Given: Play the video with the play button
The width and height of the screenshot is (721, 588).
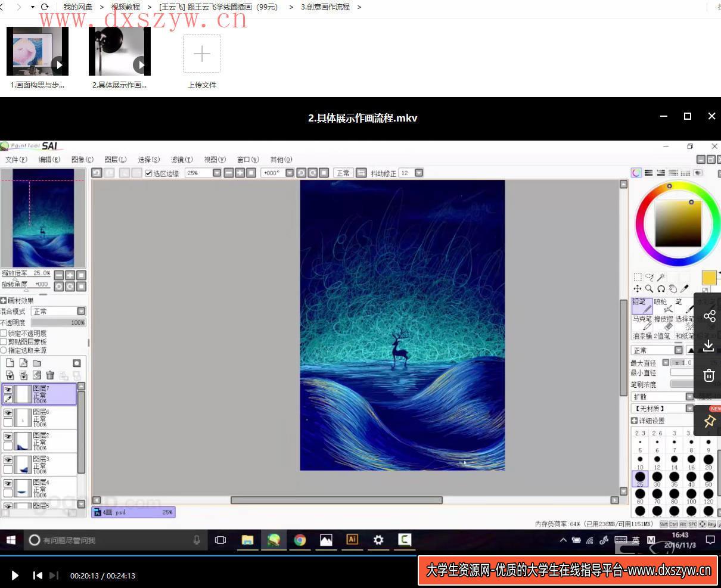Looking at the screenshot, I should click(x=15, y=575).
